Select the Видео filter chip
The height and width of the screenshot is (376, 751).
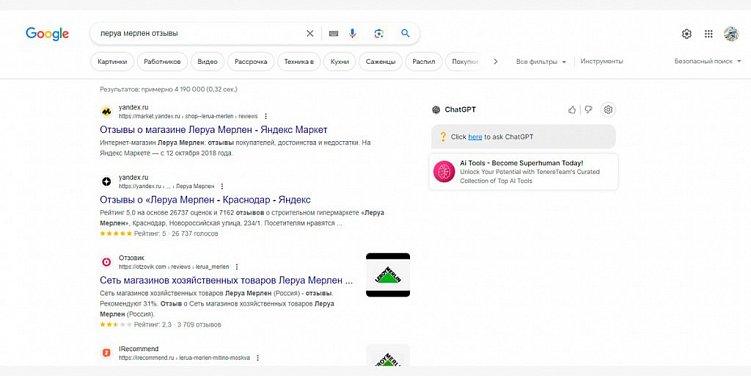pyautogui.click(x=207, y=62)
